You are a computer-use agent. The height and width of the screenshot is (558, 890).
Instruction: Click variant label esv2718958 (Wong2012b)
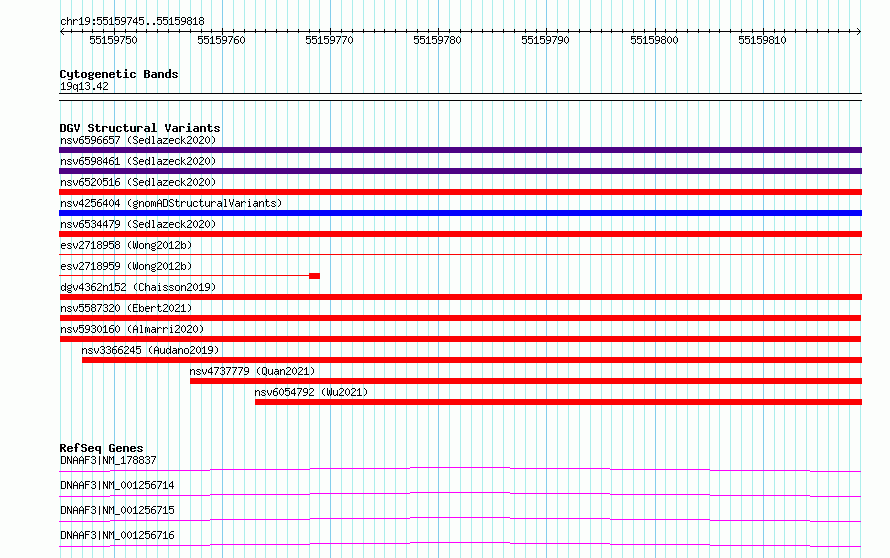tap(126, 245)
